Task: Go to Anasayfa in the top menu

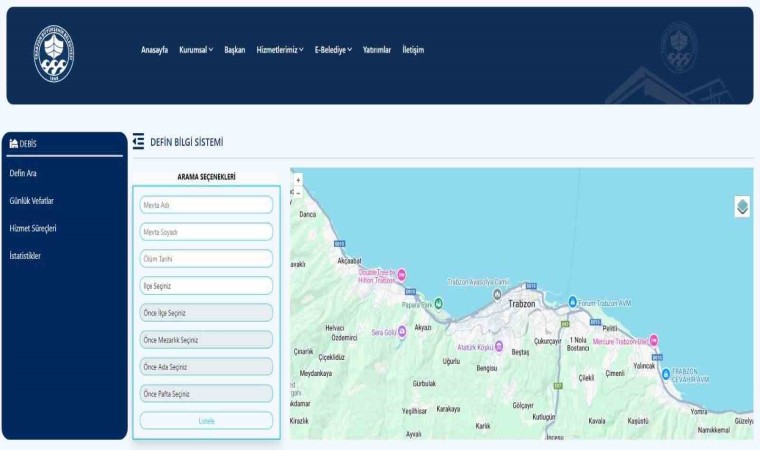Action: [x=155, y=50]
